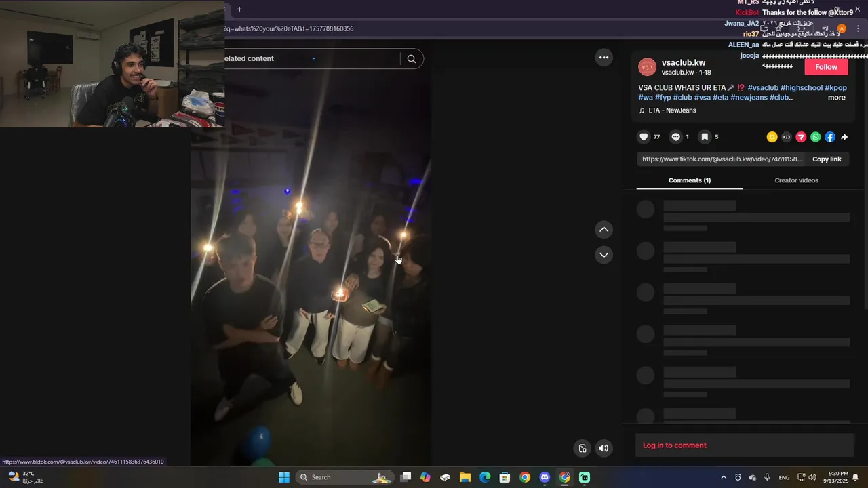Share the video to Facebook
The height and width of the screenshot is (488, 868).
tap(830, 137)
